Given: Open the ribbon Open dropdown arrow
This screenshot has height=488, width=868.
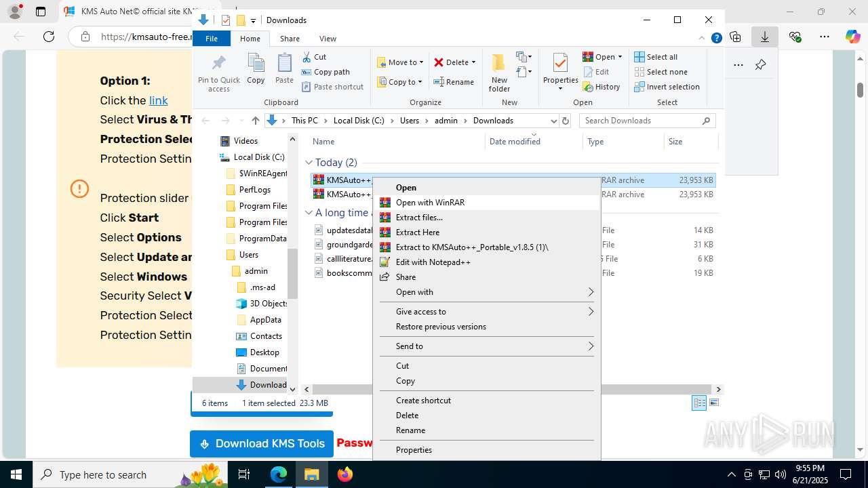Looking at the screenshot, I should coord(620,57).
